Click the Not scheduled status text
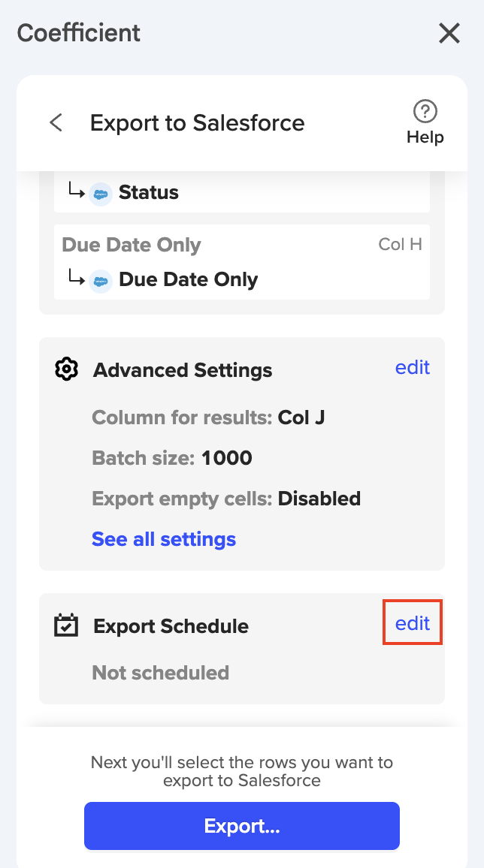Viewport: 484px width, 868px height. (159, 673)
